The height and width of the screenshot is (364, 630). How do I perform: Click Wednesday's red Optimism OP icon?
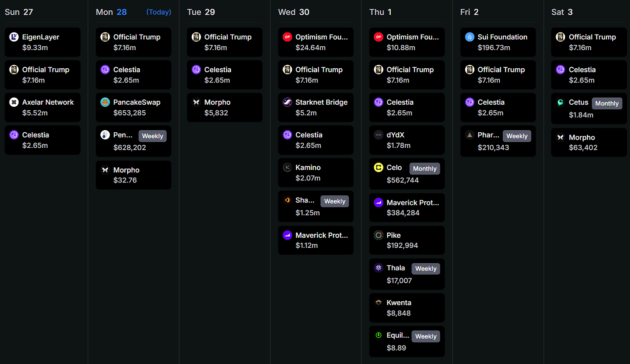(x=287, y=37)
